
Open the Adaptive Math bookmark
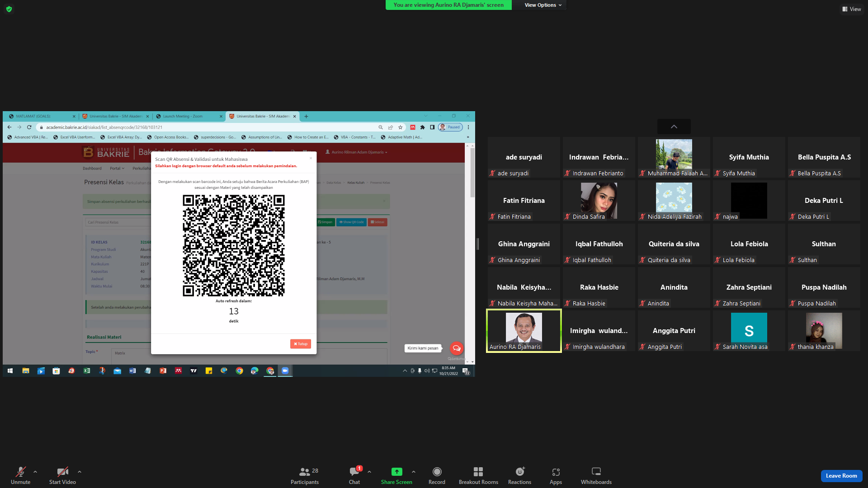tap(402, 137)
